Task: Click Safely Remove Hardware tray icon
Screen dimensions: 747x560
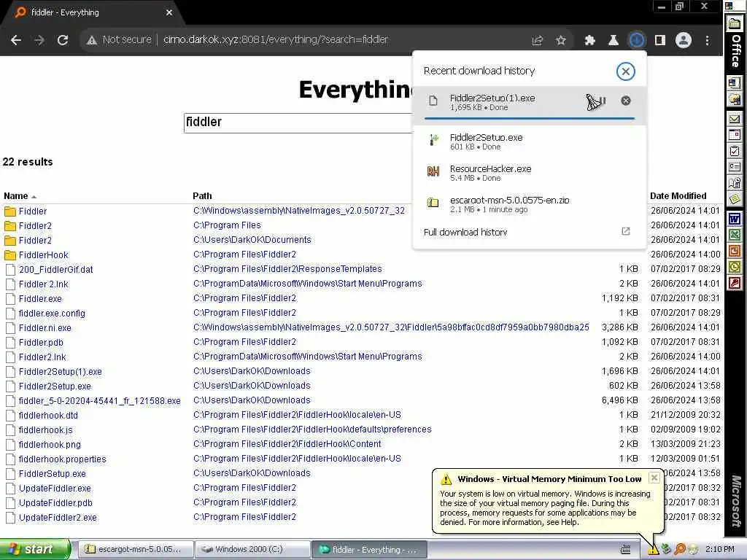Action: pyautogui.click(x=667, y=550)
